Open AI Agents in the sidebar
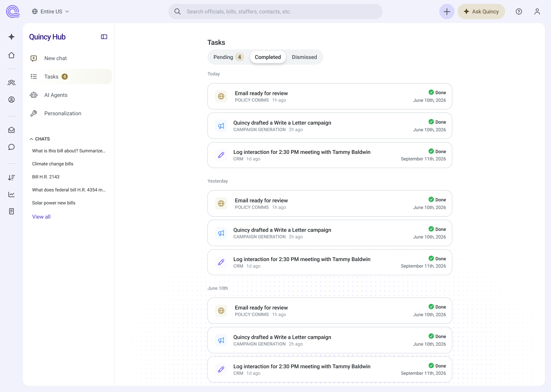The width and height of the screenshot is (551, 392). (x=69, y=95)
